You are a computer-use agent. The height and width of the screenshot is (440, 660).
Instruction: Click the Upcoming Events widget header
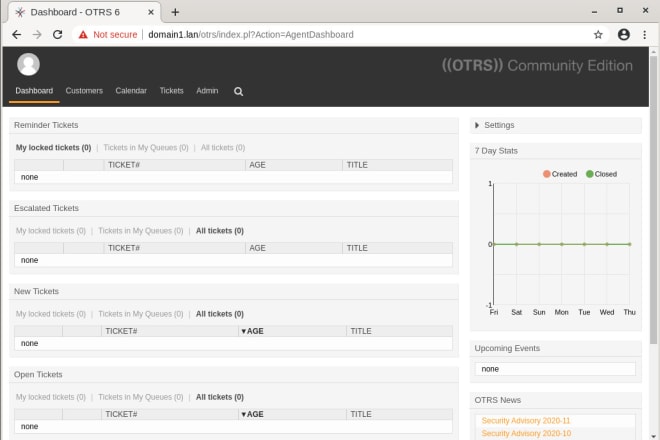pyautogui.click(x=556, y=348)
